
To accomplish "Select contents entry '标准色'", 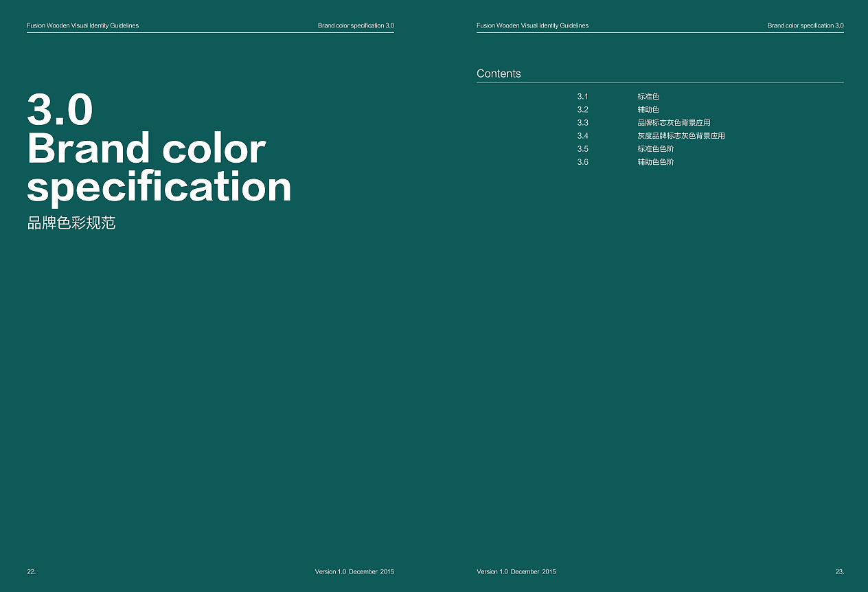I will point(648,97).
